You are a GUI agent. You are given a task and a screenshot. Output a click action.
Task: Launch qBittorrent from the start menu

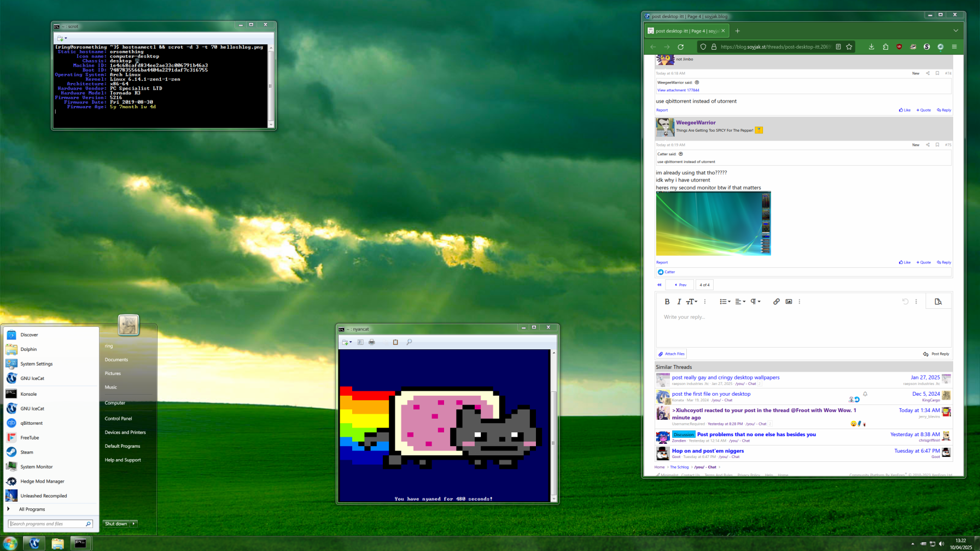click(x=51, y=423)
